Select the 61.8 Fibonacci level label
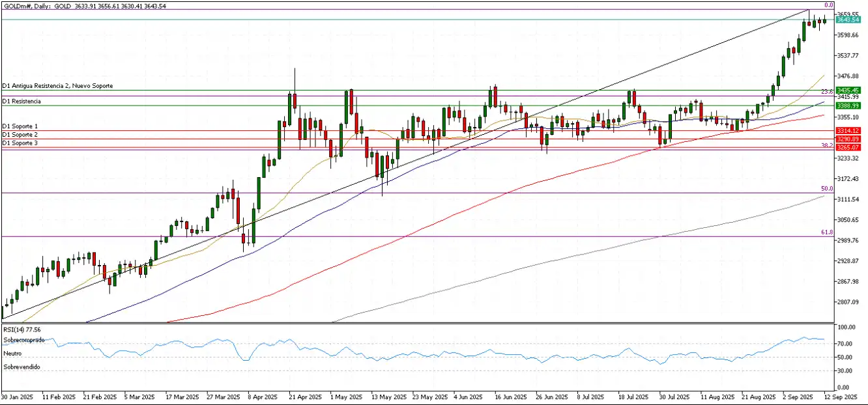 827,232
